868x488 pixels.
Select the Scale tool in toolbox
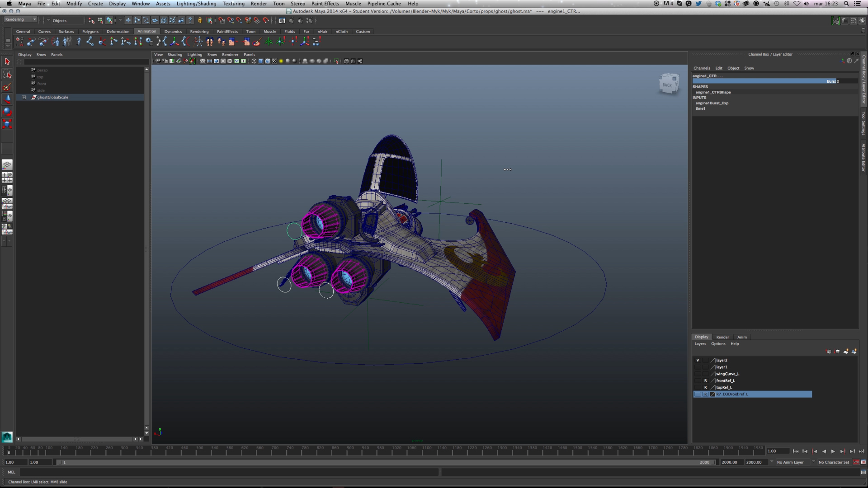click(7, 124)
